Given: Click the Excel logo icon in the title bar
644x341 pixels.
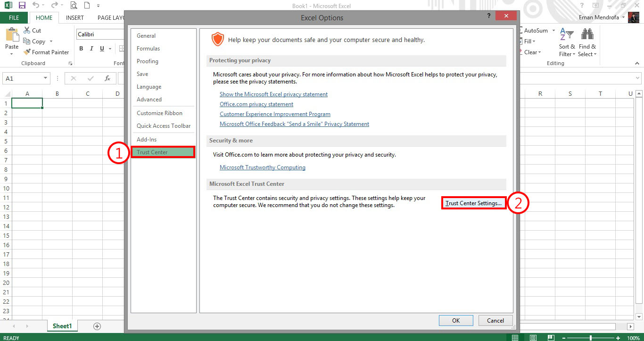Looking at the screenshot, I should [8, 6].
